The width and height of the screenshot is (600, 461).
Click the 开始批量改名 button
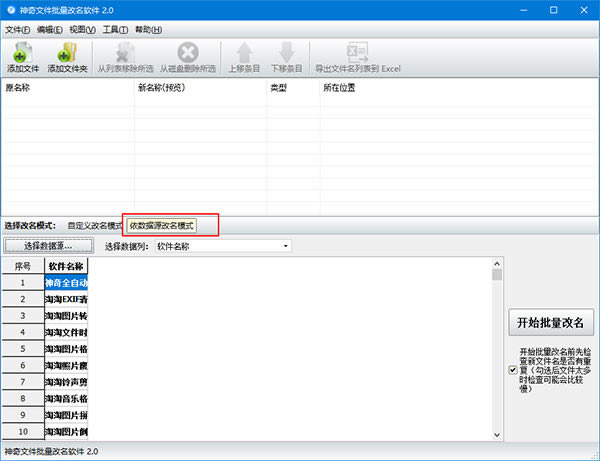click(551, 322)
